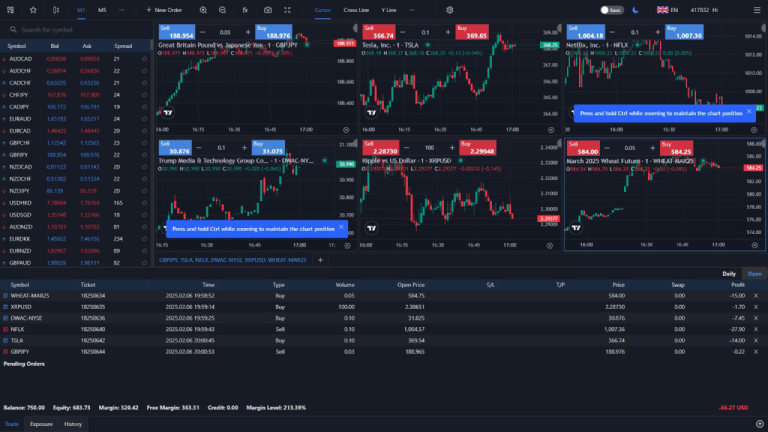Add a new chart workspace tab
The image size is (768, 432).
pyautogui.click(x=320, y=260)
